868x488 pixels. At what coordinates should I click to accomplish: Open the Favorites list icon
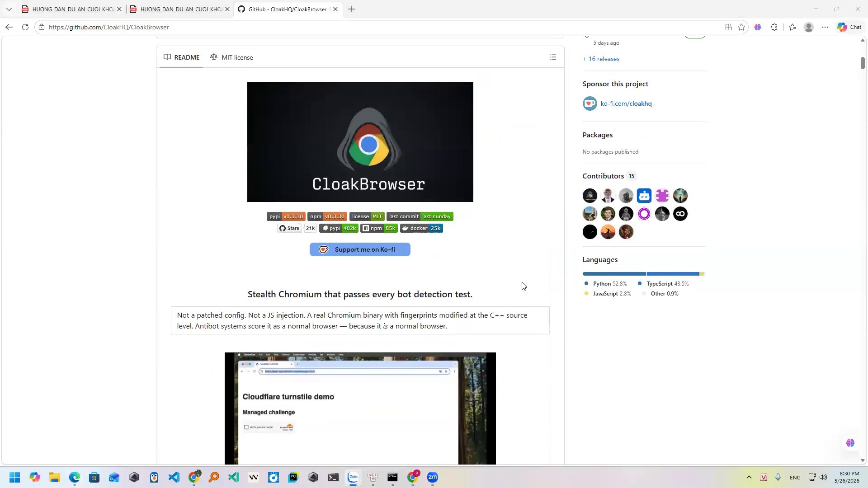[793, 27]
